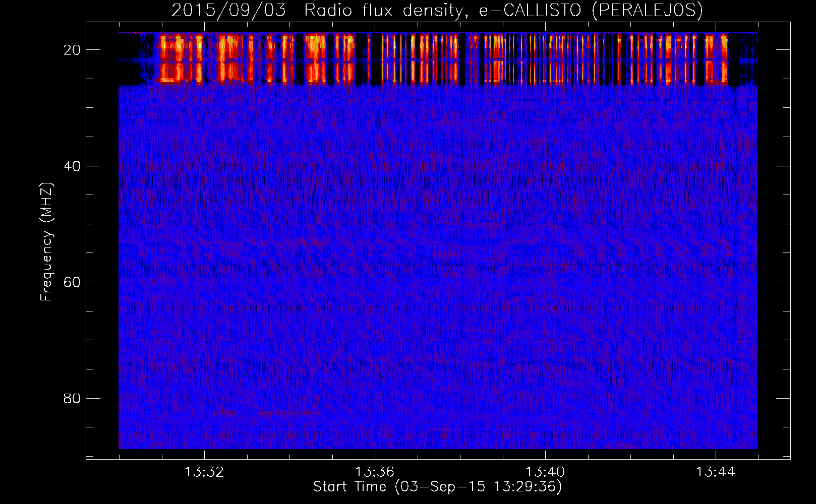Click the "13:32" time tick label
The height and width of the screenshot is (504, 816).
[204, 472]
